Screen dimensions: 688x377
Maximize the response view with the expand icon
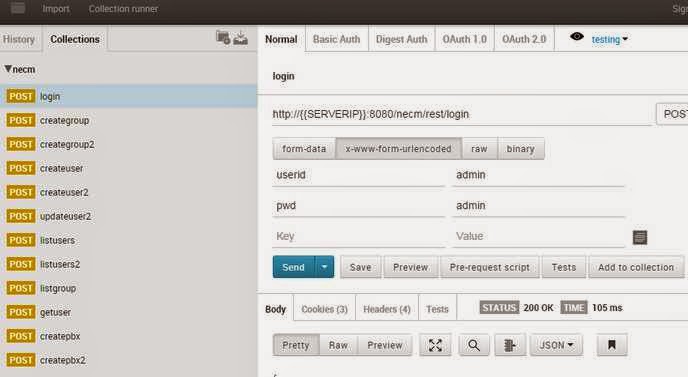click(x=435, y=345)
